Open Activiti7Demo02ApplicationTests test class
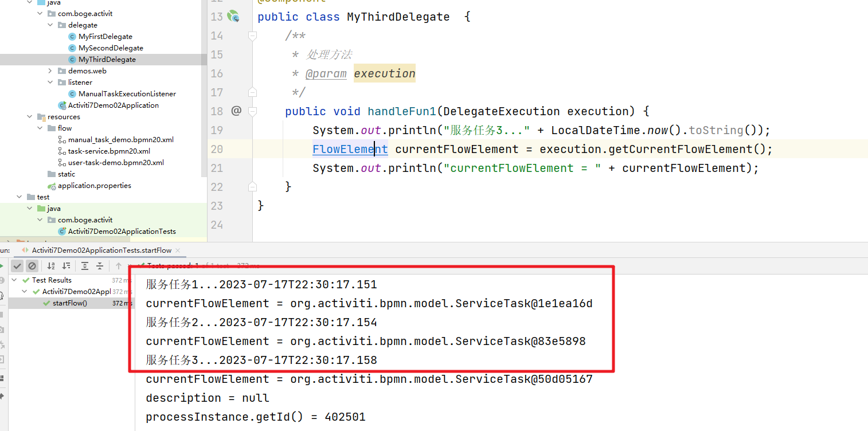The image size is (868, 431). click(122, 232)
